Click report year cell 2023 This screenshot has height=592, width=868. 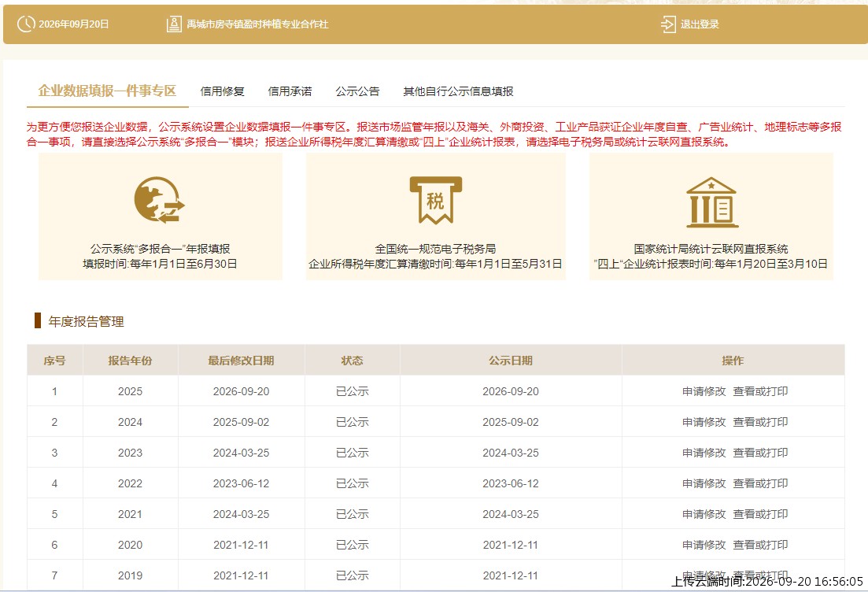pos(130,453)
